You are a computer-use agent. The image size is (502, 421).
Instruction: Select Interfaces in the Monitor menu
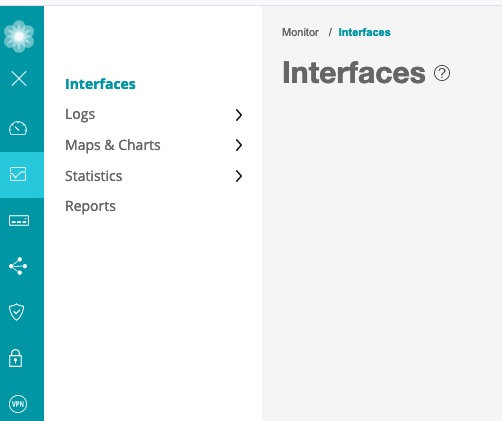pyautogui.click(x=100, y=84)
